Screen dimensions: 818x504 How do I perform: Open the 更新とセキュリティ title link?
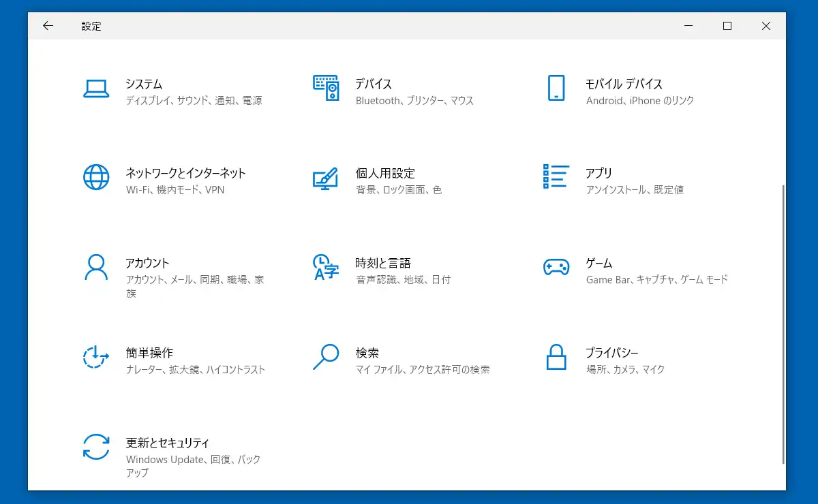167,443
